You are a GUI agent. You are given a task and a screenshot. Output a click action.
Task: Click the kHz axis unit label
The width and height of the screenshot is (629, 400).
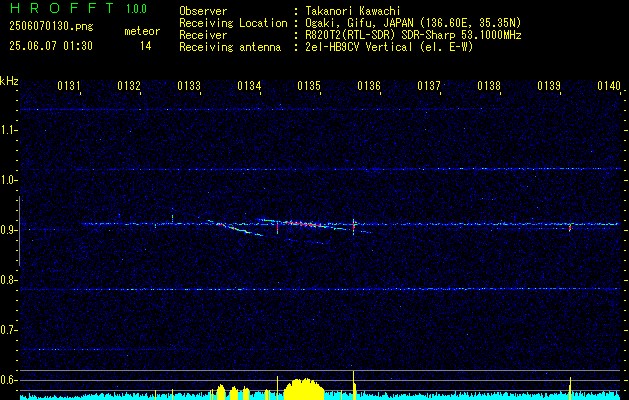[9, 81]
